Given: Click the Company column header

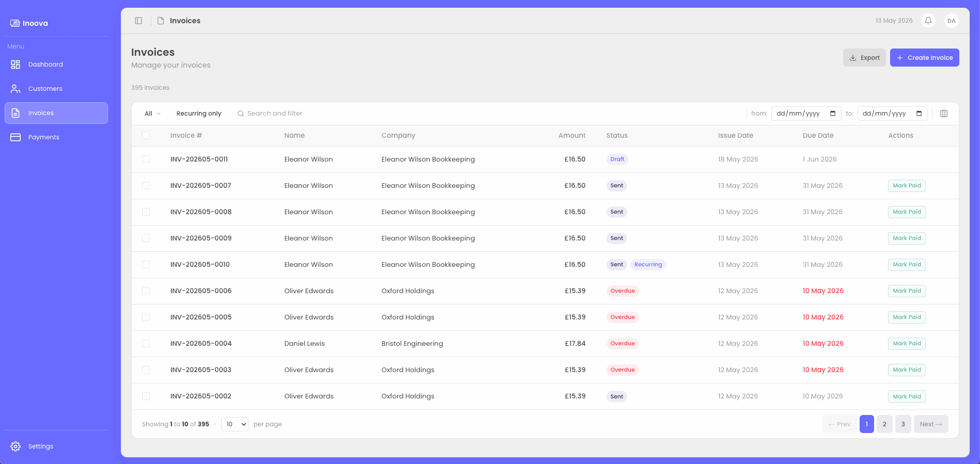Looking at the screenshot, I should [398, 136].
